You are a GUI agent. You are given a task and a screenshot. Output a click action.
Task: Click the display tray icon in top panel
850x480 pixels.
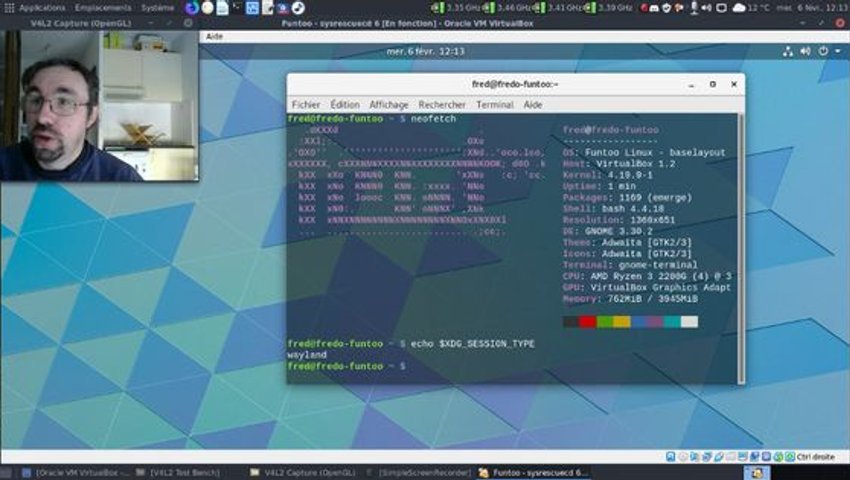pos(722,8)
